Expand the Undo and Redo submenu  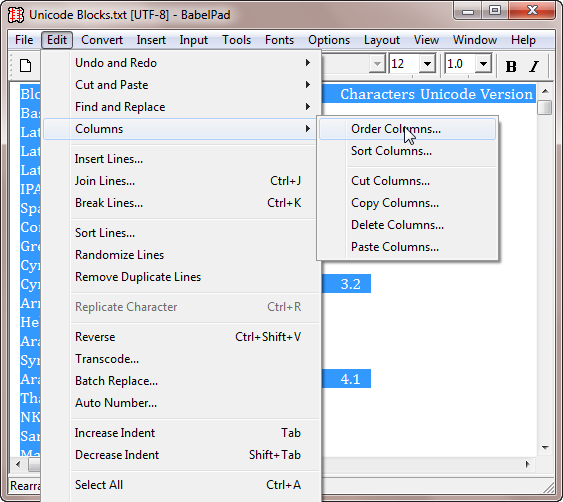coord(181,63)
